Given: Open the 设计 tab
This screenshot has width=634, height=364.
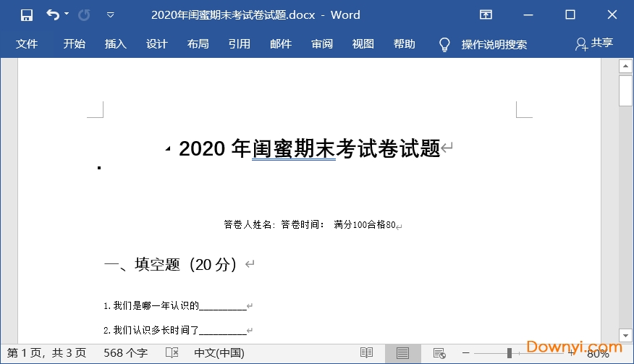Looking at the screenshot, I should tap(157, 43).
